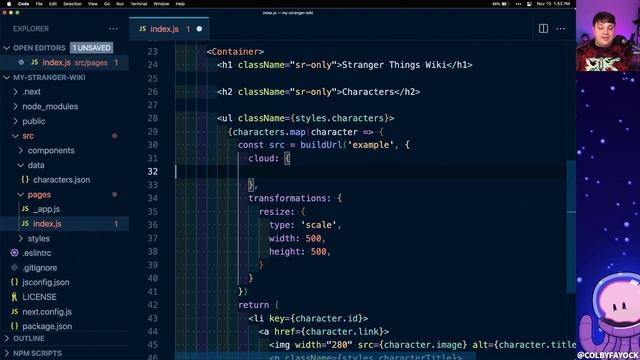The height and width of the screenshot is (360, 640).
Task: Open the .gitignore file
Action: pos(40,268)
